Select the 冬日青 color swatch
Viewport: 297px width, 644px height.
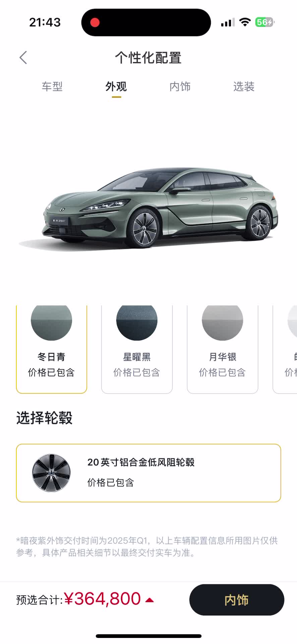(52, 349)
